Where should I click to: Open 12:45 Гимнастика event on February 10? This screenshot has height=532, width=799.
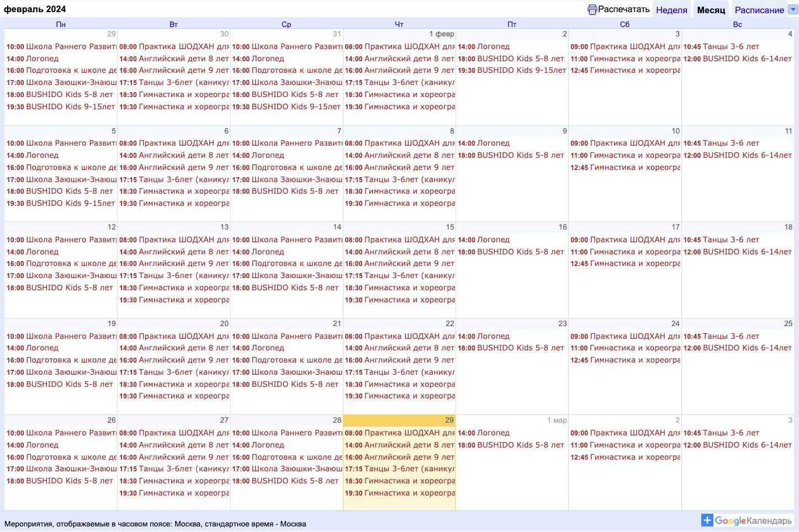634,167
